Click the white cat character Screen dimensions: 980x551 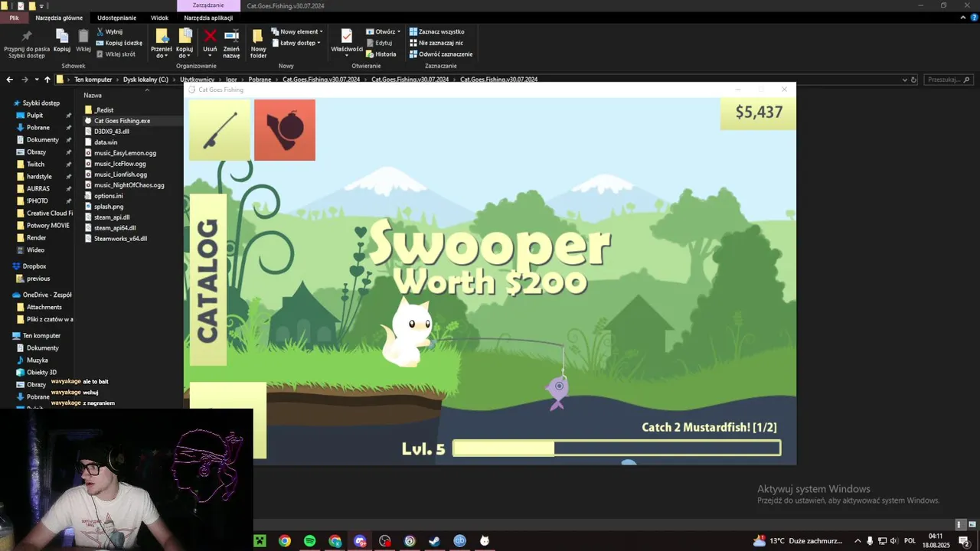coord(409,332)
